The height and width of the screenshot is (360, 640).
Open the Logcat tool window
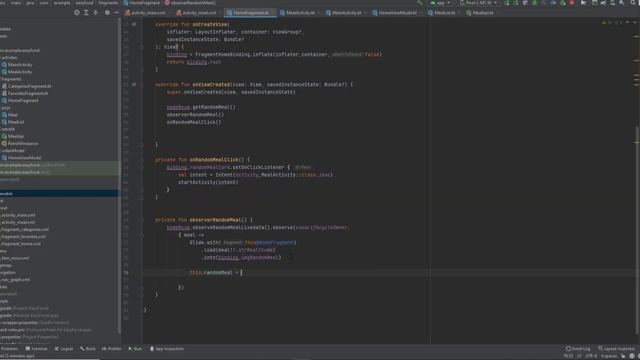[64, 349]
